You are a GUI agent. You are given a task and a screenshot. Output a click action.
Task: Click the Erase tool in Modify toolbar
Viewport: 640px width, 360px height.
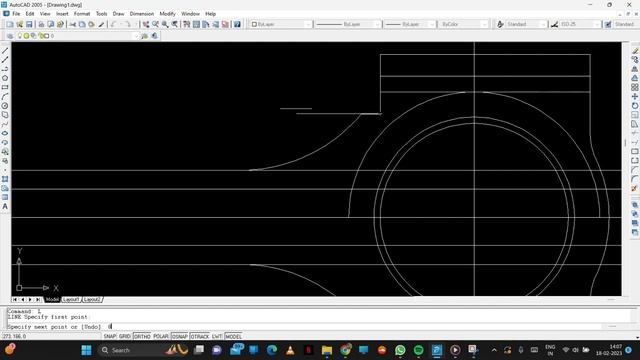pos(635,51)
